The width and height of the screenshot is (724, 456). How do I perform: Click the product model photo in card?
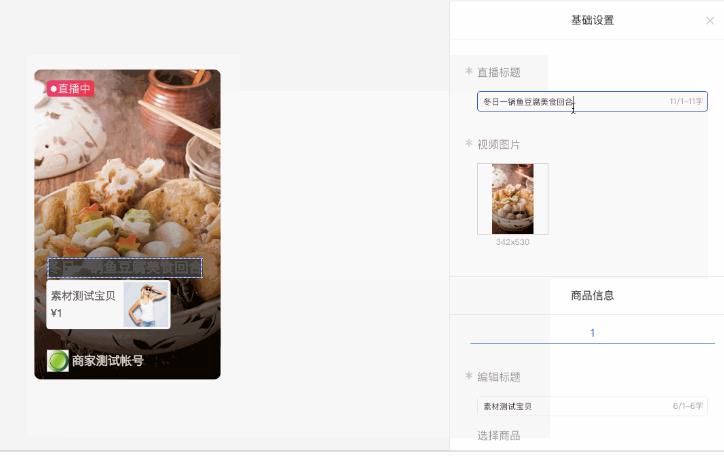(x=146, y=305)
